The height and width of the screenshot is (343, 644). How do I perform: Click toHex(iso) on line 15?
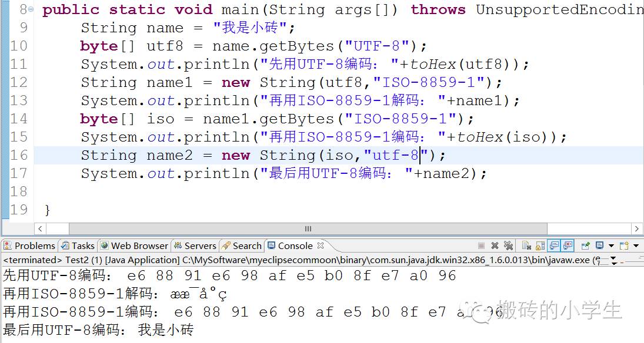click(506, 137)
